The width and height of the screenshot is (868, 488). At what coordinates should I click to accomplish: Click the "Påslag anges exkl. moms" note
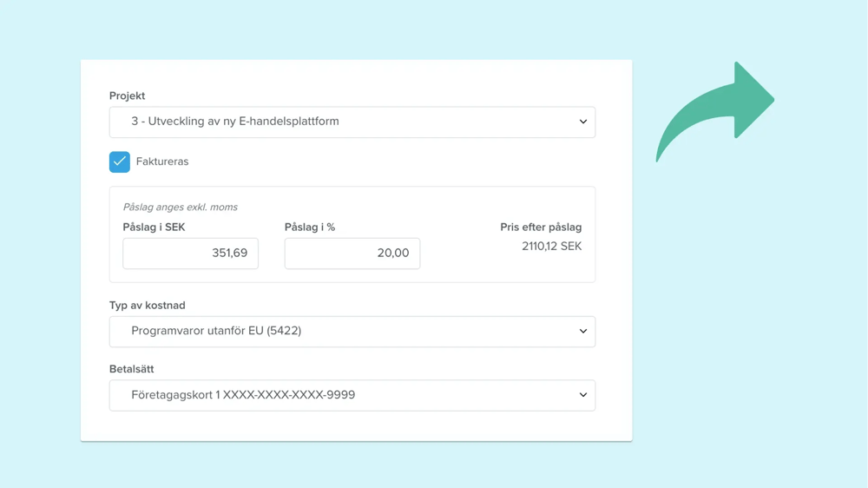(x=180, y=208)
